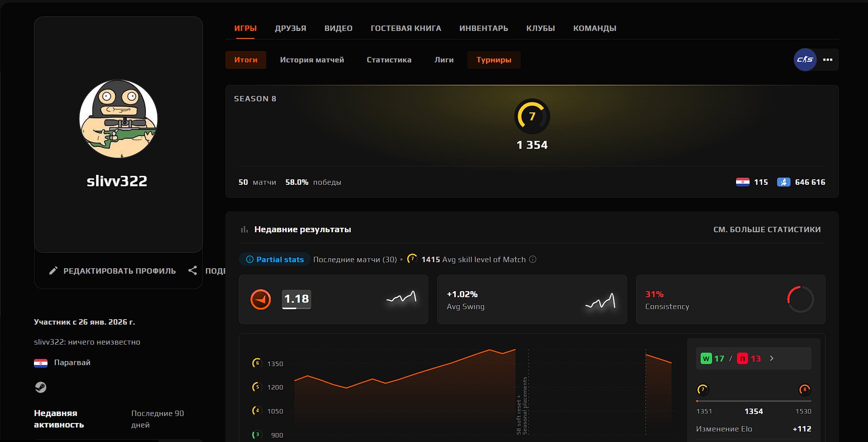The height and width of the screenshot is (442, 868).
Task: Open the CS2 game selector icon
Action: click(805, 59)
